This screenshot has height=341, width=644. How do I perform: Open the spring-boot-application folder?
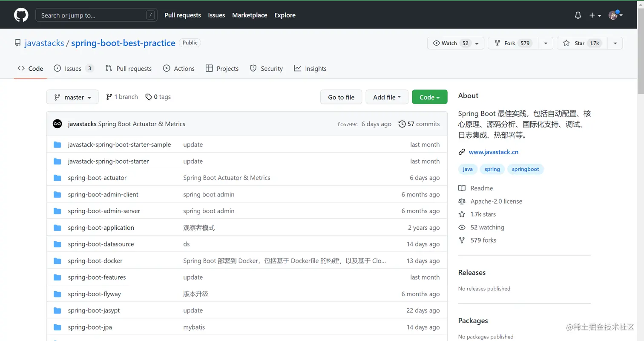(101, 228)
